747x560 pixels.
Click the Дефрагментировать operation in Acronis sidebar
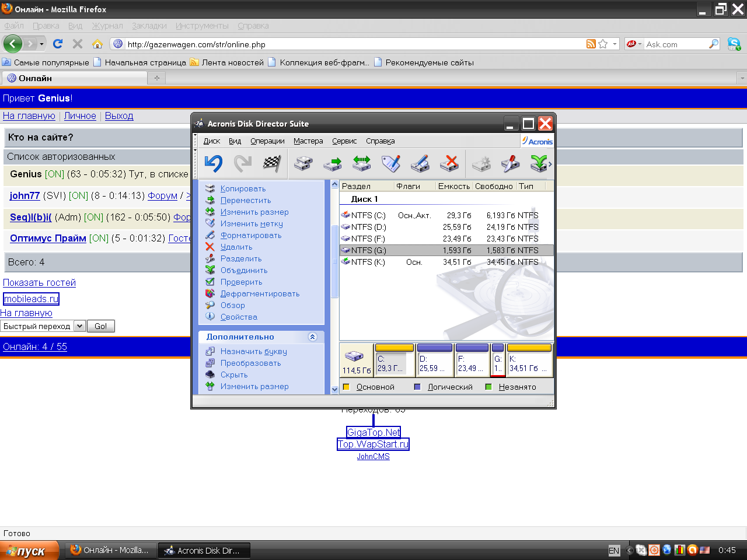[x=260, y=293]
